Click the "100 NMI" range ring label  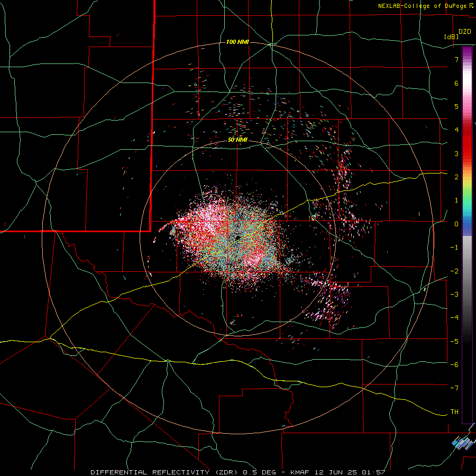tap(237, 42)
